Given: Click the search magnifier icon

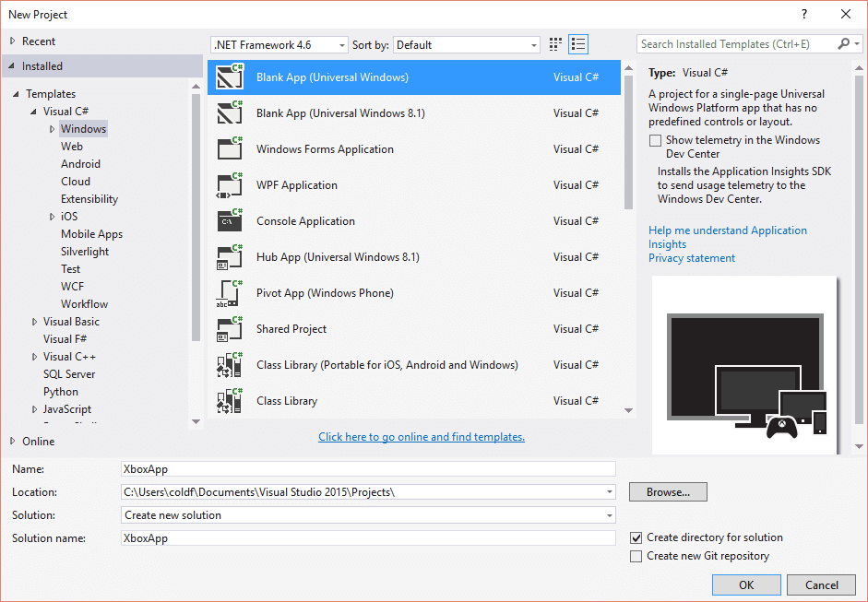Looking at the screenshot, I should click(844, 43).
